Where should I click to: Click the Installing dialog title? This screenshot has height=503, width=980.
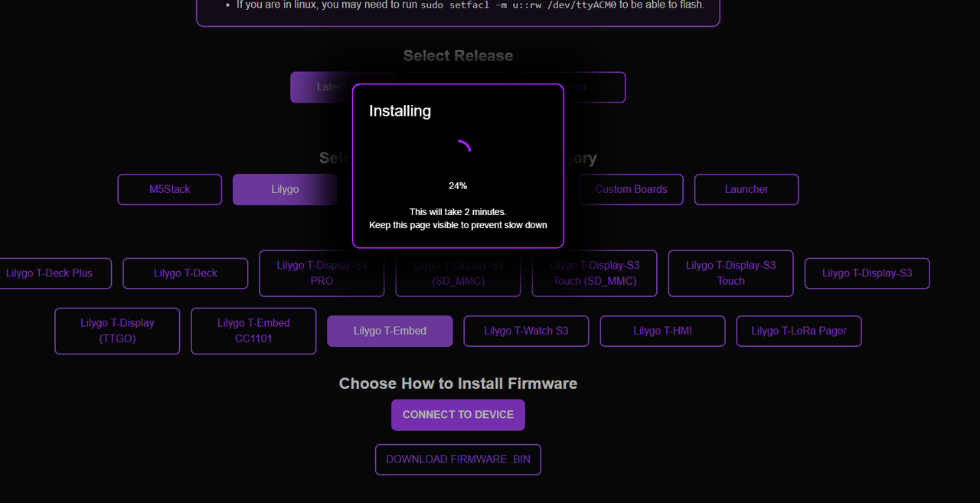tap(400, 111)
